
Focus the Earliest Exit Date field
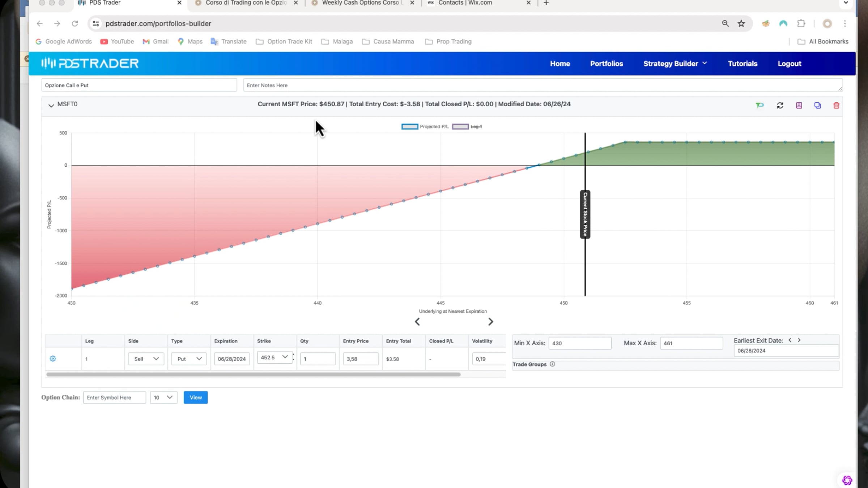point(786,351)
